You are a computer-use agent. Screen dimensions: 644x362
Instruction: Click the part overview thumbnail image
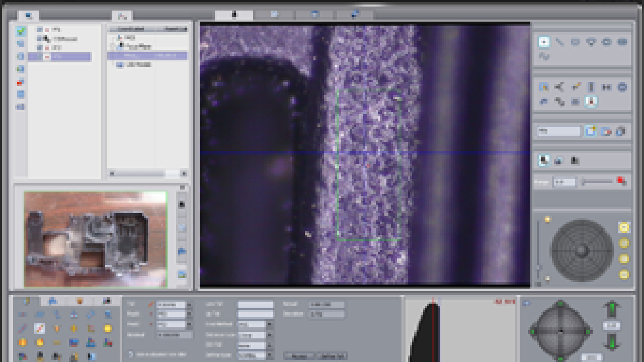pos(95,239)
